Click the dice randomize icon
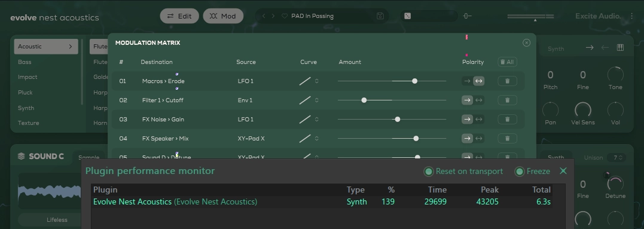 [x=407, y=16]
